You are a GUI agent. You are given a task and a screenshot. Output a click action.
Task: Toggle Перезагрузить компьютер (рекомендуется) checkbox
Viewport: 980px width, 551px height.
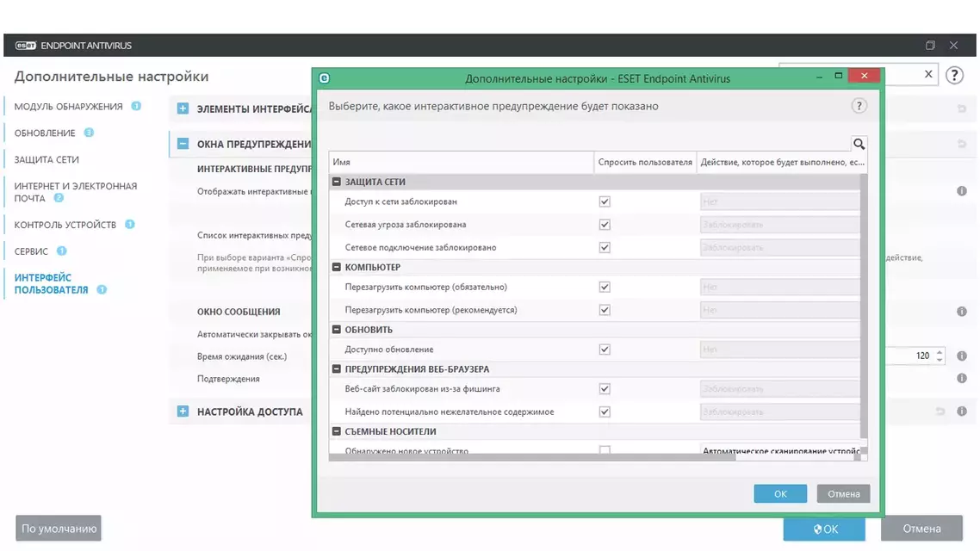(x=605, y=310)
